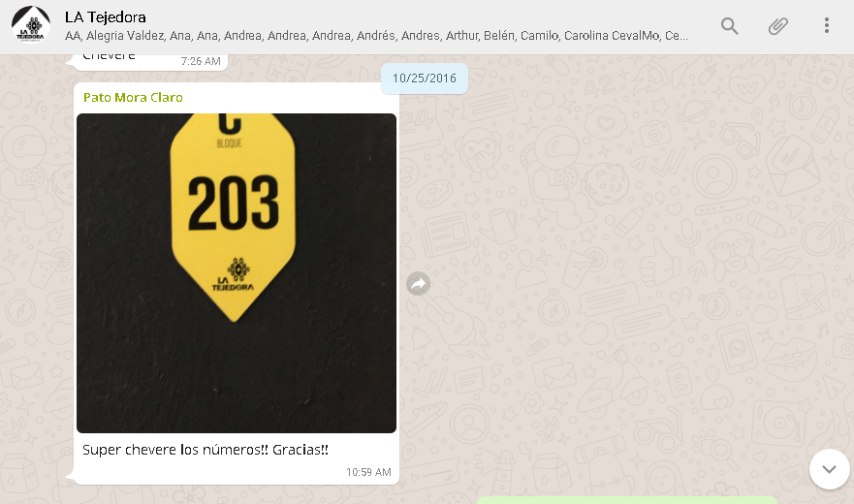Click the participants list under the group name
This screenshot has width=854, height=504.
click(x=376, y=36)
